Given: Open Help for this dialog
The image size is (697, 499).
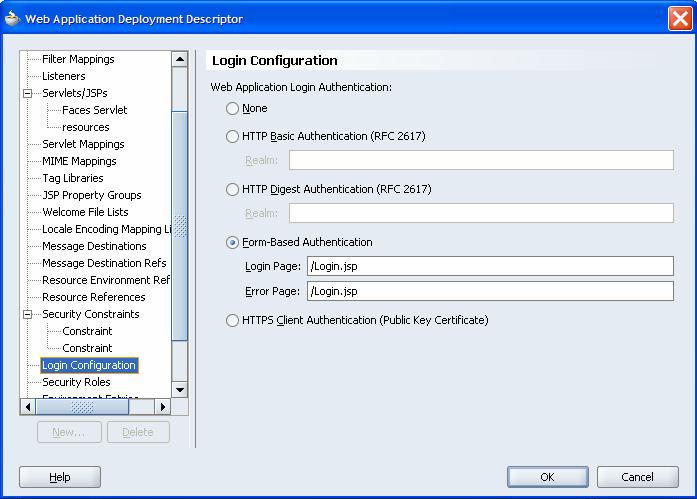Looking at the screenshot, I should pyautogui.click(x=60, y=477).
